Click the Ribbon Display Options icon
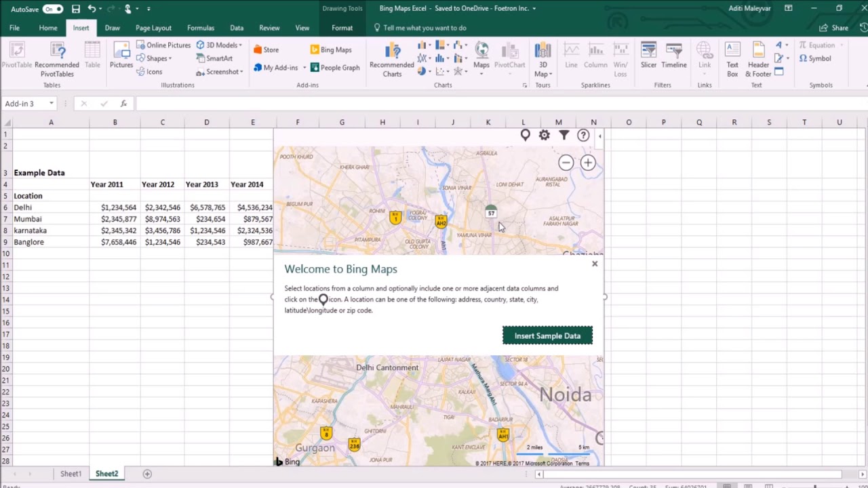The width and height of the screenshot is (868, 488). (788, 8)
